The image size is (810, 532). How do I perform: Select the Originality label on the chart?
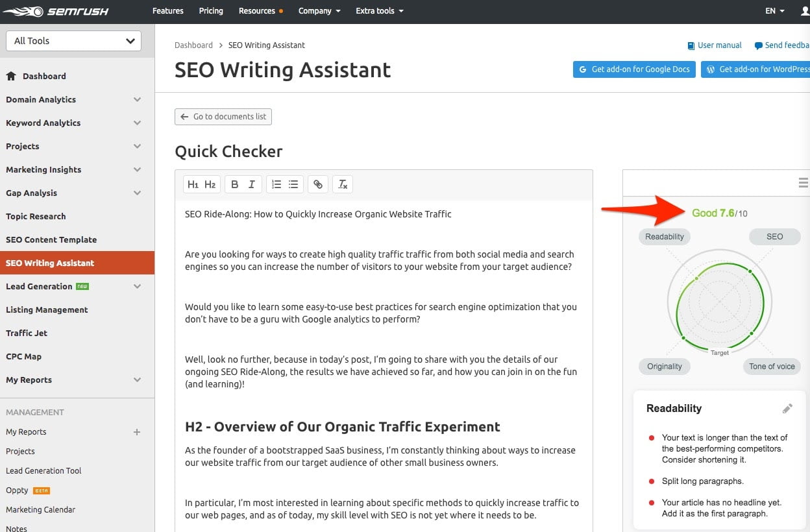pyautogui.click(x=665, y=367)
